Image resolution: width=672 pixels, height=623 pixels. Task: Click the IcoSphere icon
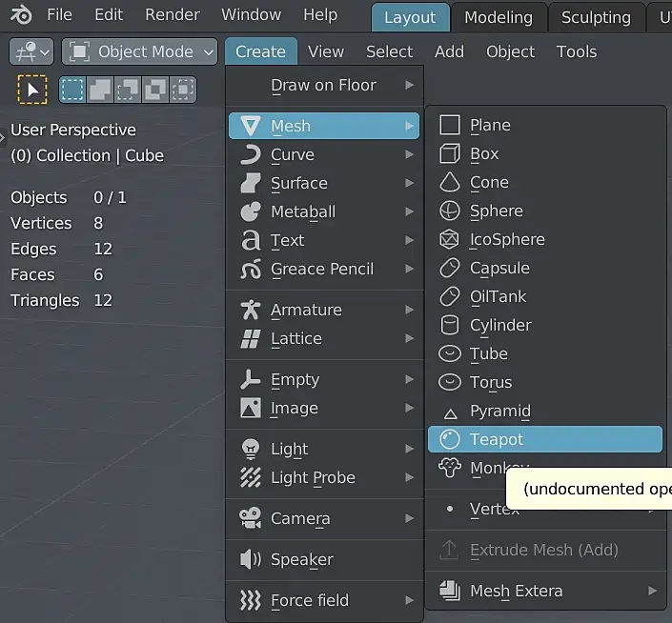click(x=450, y=239)
